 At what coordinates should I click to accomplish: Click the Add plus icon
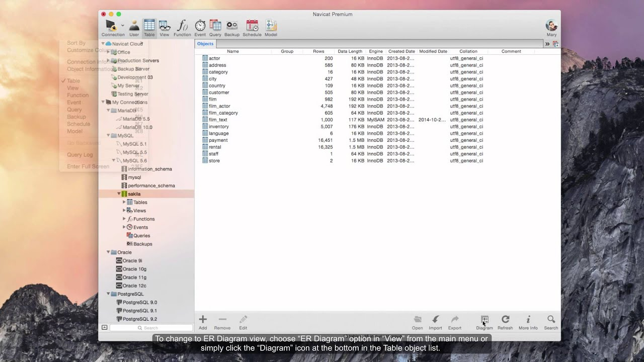203,319
